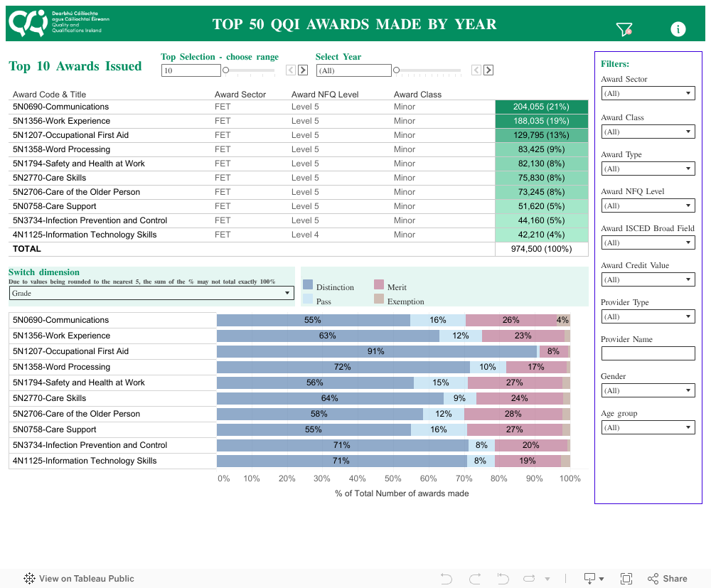
Task: Open the information icon in header
Action: (x=678, y=29)
